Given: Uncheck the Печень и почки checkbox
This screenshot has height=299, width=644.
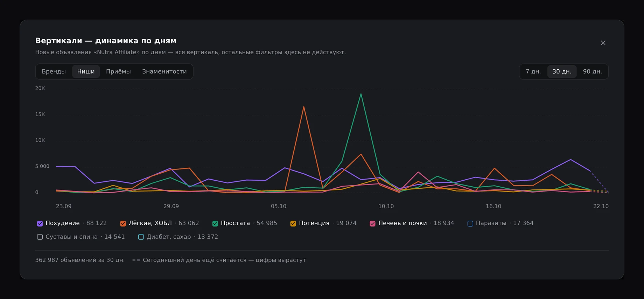Looking at the screenshot, I should pyautogui.click(x=373, y=223).
